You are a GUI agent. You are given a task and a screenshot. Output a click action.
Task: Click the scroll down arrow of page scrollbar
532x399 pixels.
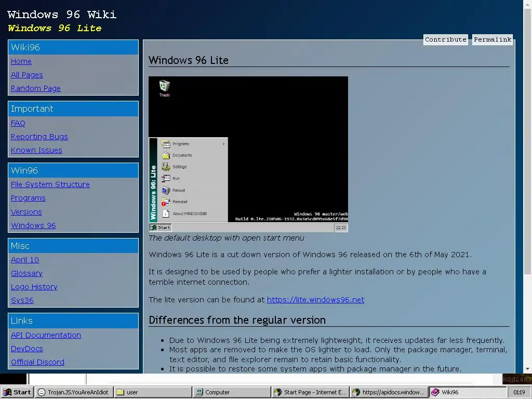(528, 369)
